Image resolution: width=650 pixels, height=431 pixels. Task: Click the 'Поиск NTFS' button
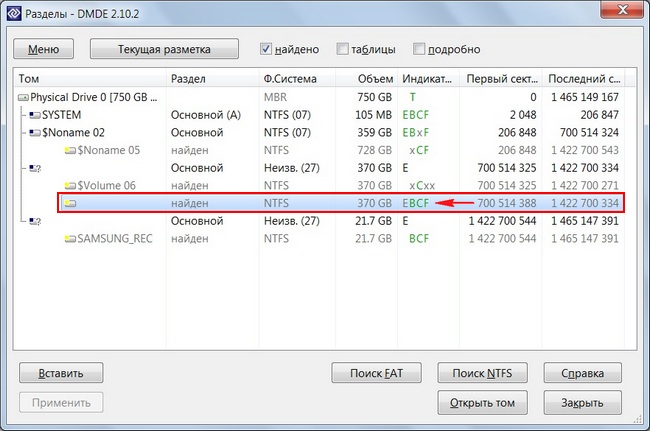tap(482, 373)
